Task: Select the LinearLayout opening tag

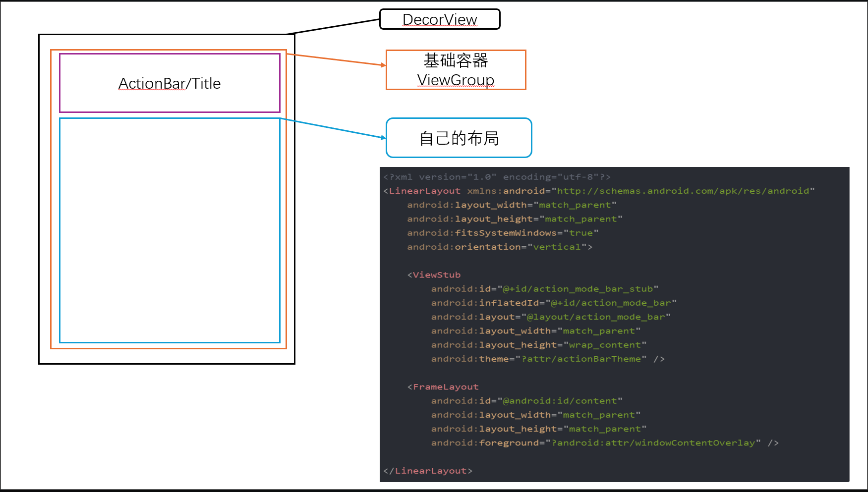Action: tap(424, 191)
